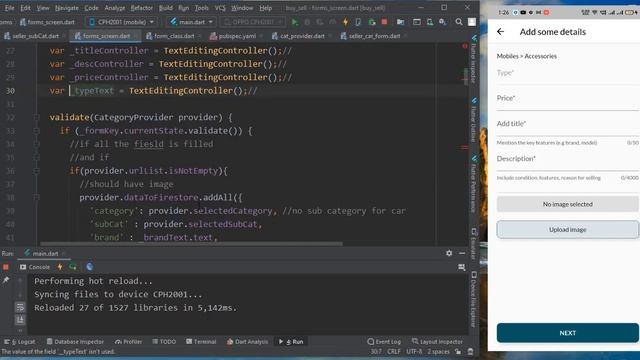Image resolution: width=640 pixels, height=360 pixels.
Task: Open the user account avatar icon
Action: click(471, 22)
